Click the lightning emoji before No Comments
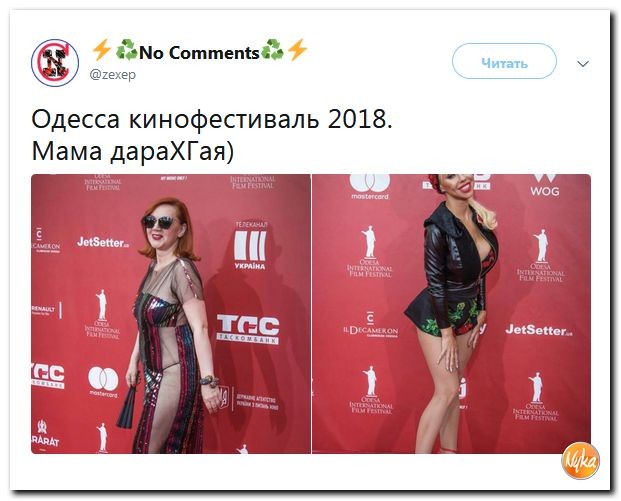621x501 pixels. [101, 50]
